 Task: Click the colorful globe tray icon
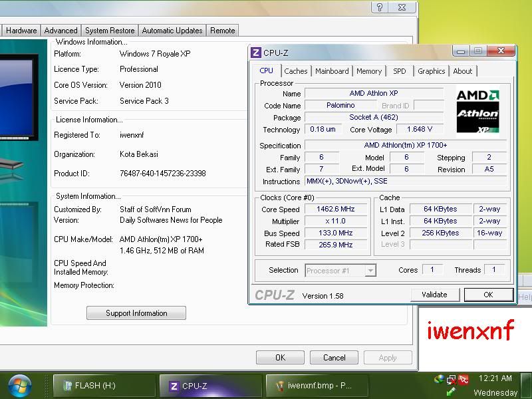(439, 378)
